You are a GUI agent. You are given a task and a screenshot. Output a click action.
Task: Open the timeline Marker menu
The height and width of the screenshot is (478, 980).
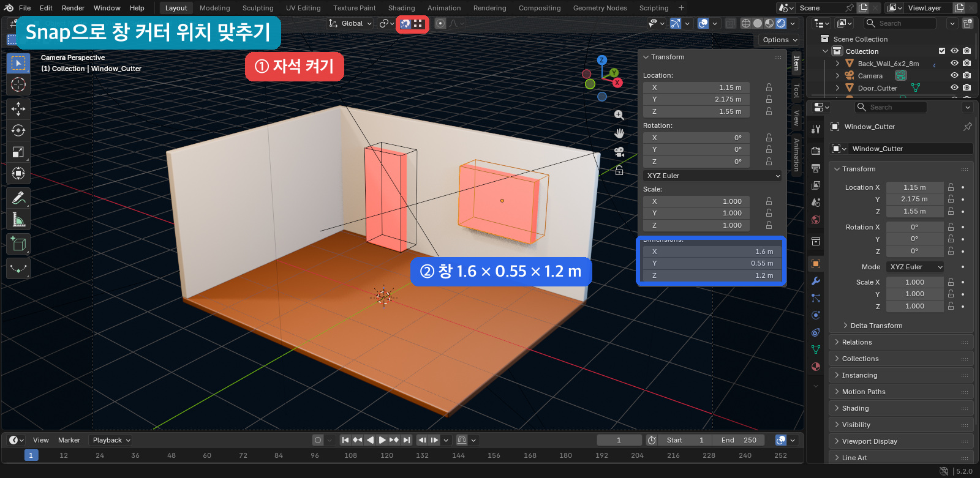pyautogui.click(x=69, y=440)
